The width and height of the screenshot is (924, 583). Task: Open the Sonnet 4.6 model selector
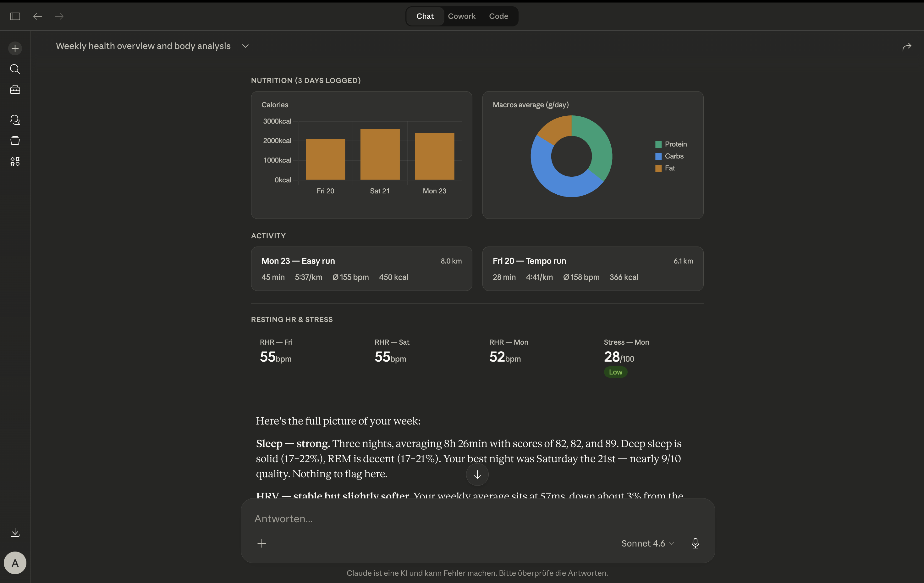(x=647, y=543)
